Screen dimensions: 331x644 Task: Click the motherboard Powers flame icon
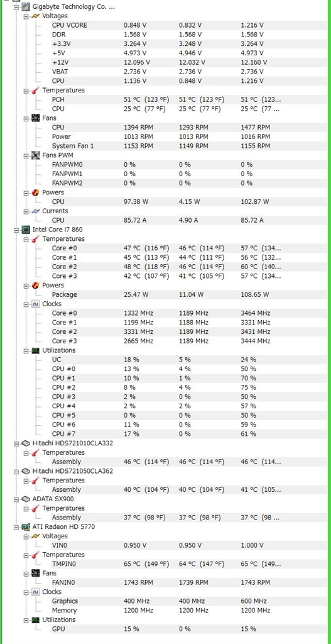(36, 192)
